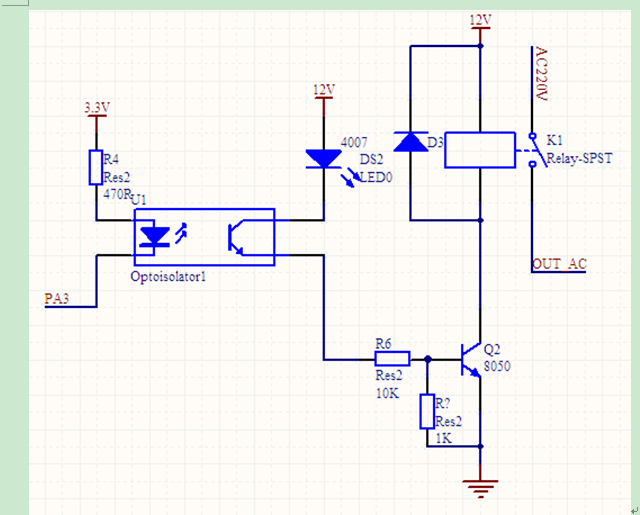
Task: Select the R4 resistor symbol
Action: coord(96,167)
